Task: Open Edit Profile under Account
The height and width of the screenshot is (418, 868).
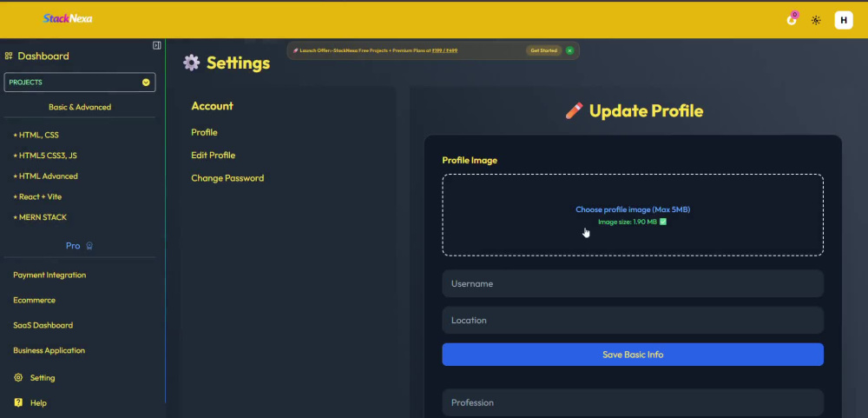Action: click(214, 156)
